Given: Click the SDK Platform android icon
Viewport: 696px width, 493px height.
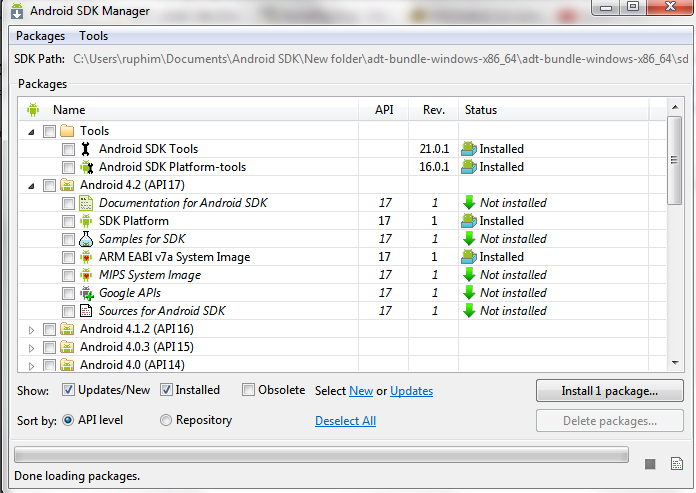Looking at the screenshot, I should point(86,221).
